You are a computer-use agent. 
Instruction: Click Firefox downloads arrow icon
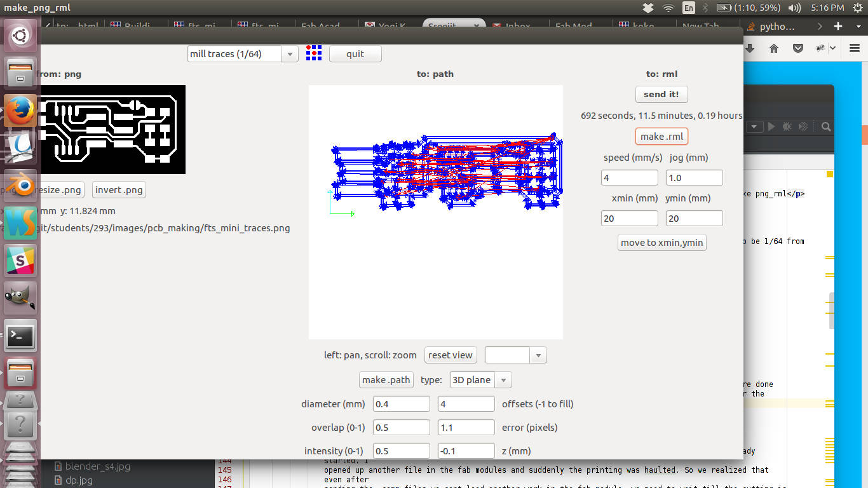click(x=750, y=48)
